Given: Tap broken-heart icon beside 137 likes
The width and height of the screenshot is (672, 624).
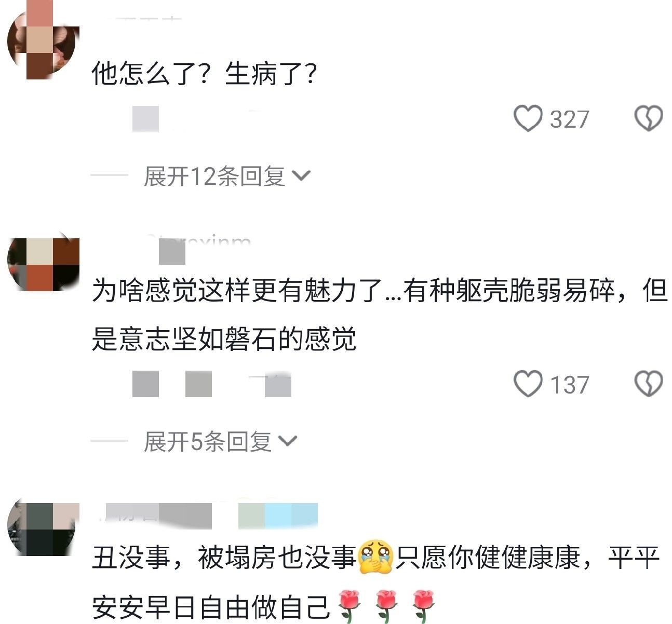Looking at the screenshot, I should 649,384.
